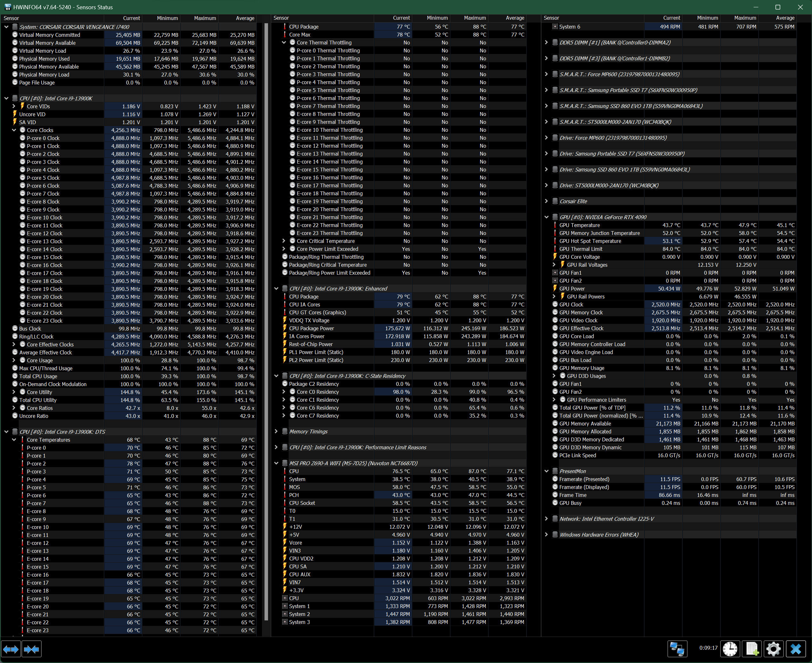This screenshot has width=812, height=663.
Task: Click the circle icon beside Page File Usage
Action: [15, 83]
